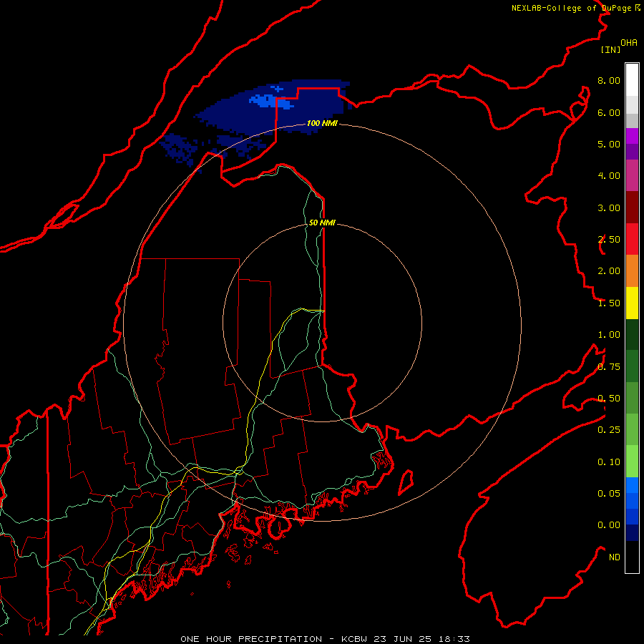
Task: Select the 0.25 legend value
Action: click(x=609, y=430)
